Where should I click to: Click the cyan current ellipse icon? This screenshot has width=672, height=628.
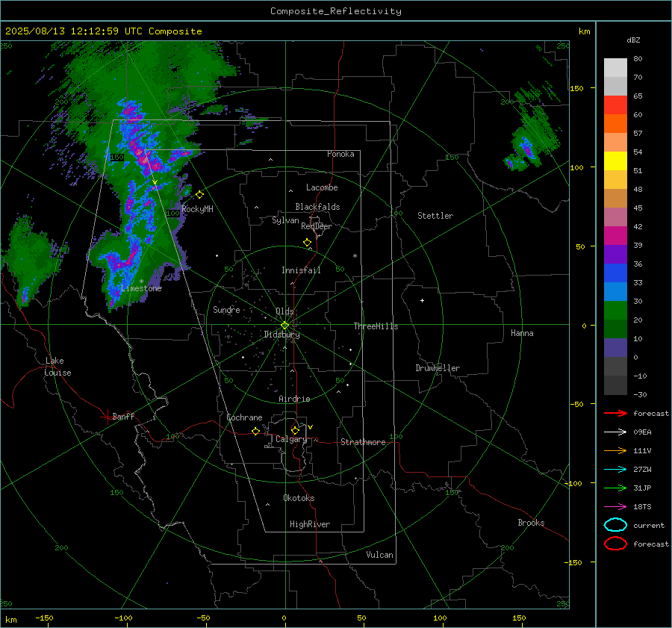615,525
